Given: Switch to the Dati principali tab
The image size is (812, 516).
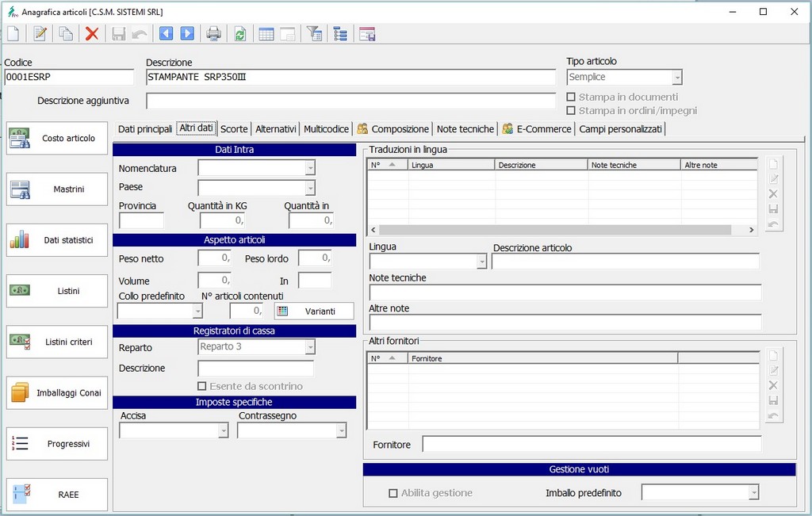Looking at the screenshot, I should (x=145, y=129).
